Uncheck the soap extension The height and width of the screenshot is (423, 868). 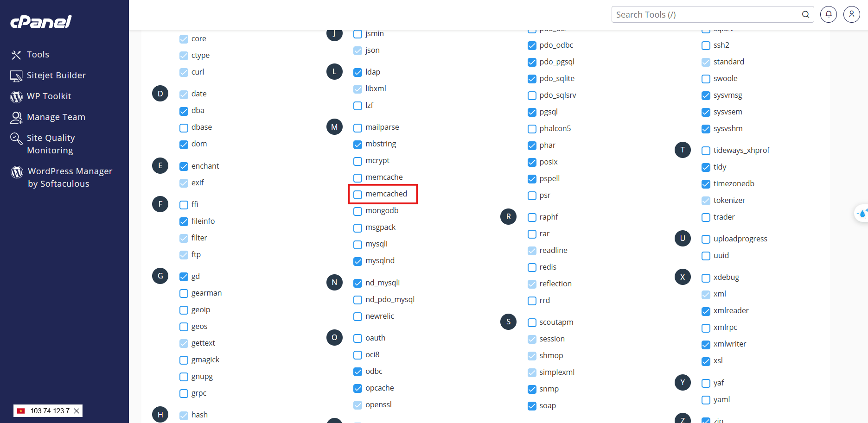(532, 406)
